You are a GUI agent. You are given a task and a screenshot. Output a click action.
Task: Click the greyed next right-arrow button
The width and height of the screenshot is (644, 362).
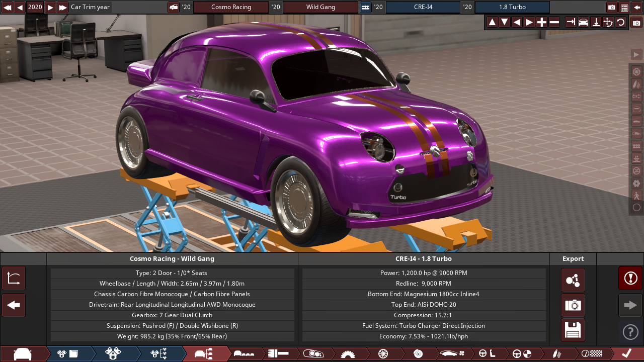click(630, 305)
